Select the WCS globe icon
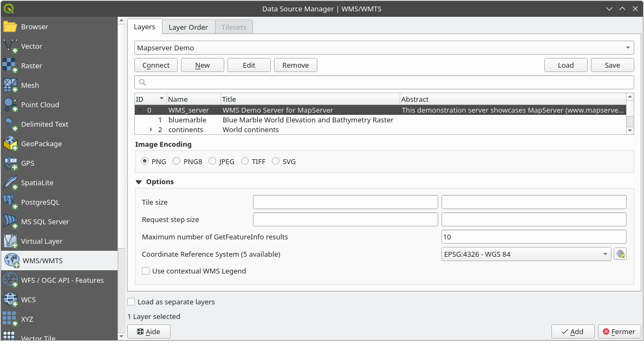 10,300
